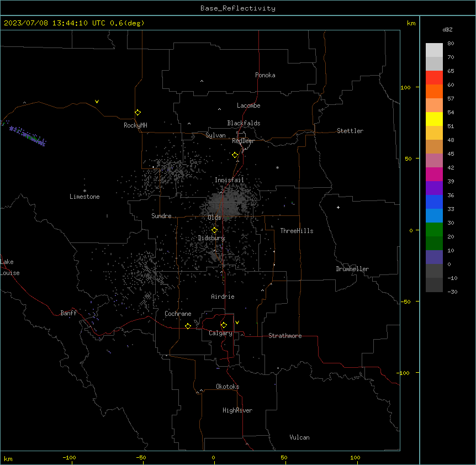This screenshot has height=465, width=476.
Task: Pick the bright green 20-30 dBZ legend swatch
Action: point(434,230)
